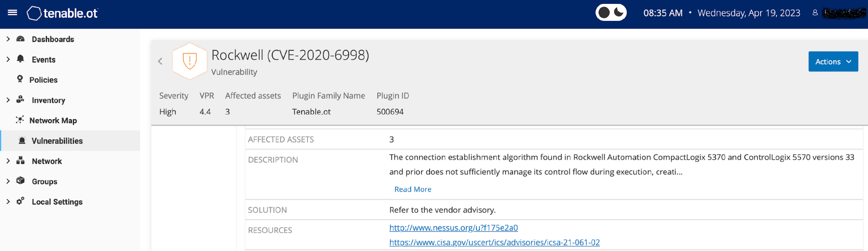
Task: Open the nessus.org resource link
Action: click(453, 228)
